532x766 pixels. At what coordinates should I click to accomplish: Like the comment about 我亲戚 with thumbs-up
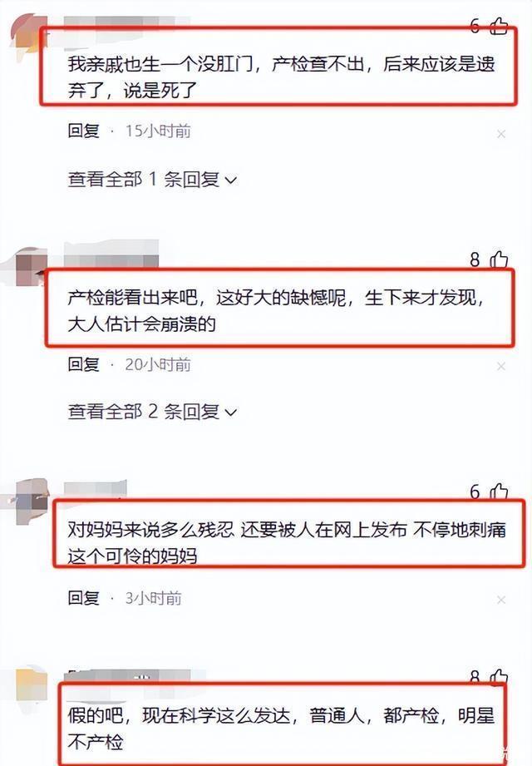tap(499, 26)
